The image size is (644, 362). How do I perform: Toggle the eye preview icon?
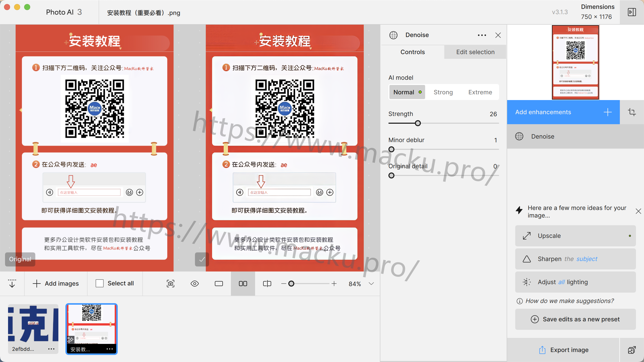coord(195,284)
